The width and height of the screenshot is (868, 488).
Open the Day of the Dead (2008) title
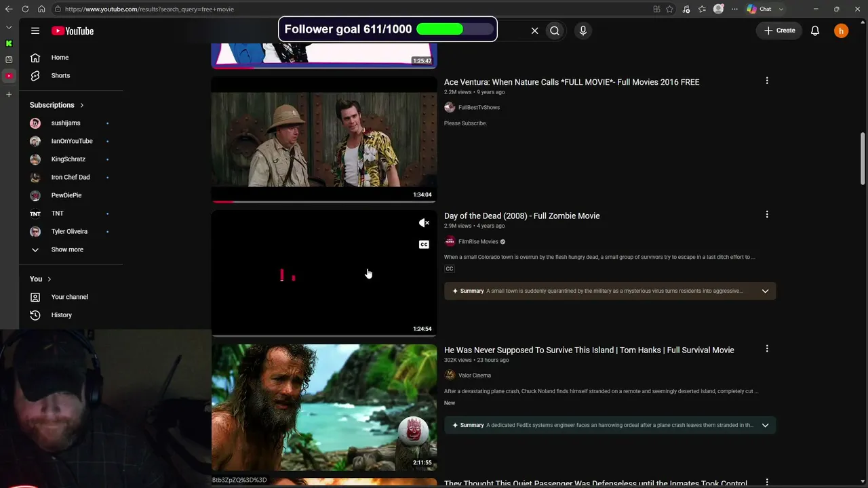[522, 216]
